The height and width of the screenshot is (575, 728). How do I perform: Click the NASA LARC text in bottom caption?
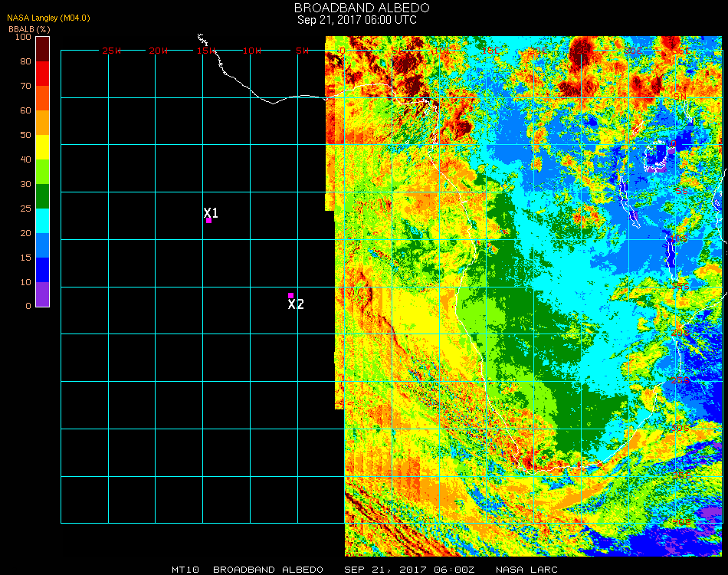coord(526,570)
